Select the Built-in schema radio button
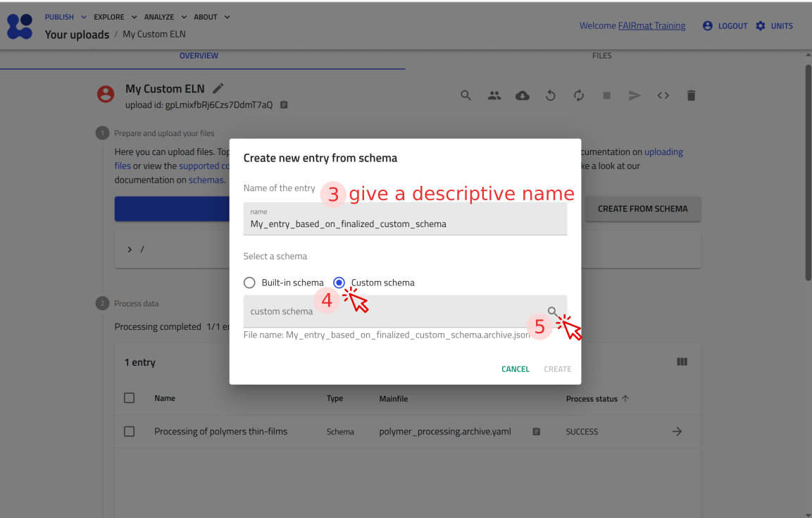This screenshot has width=812, height=518. coord(249,283)
